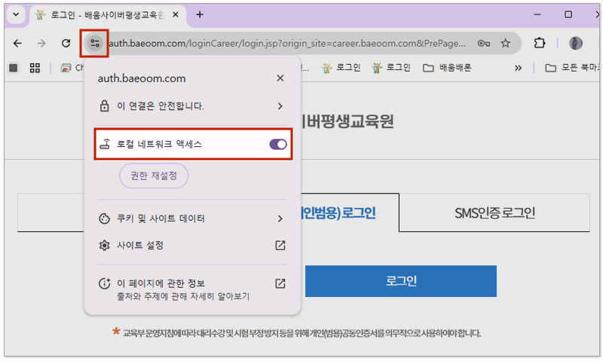
Task: Go back using the back arrow
Action: pos(18,43)
